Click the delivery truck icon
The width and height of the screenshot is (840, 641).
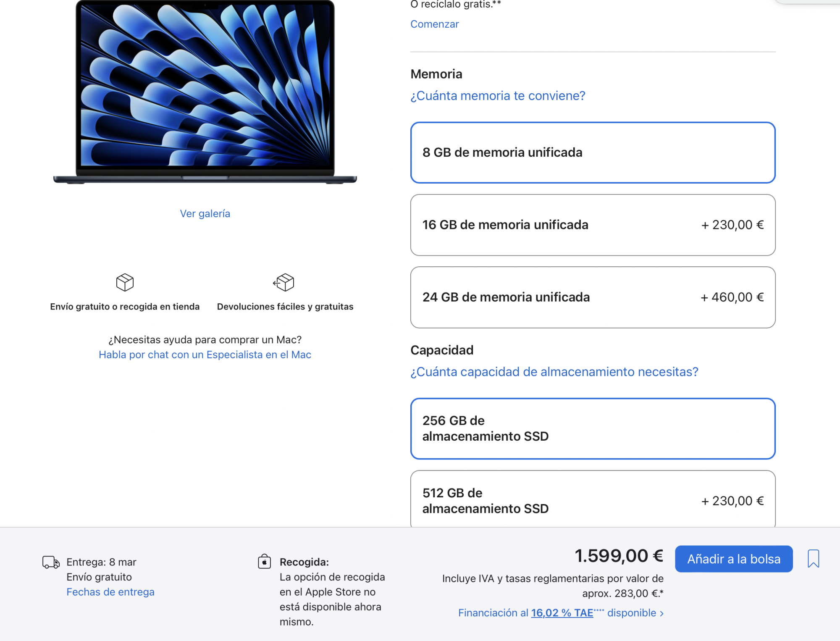(x=51, y=562)
